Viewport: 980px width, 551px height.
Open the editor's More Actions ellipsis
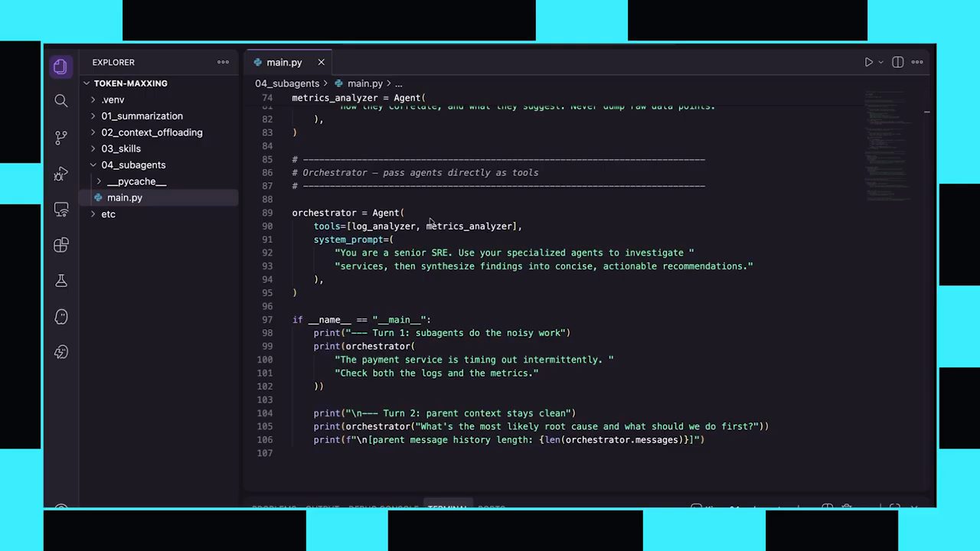pos(917,62)
